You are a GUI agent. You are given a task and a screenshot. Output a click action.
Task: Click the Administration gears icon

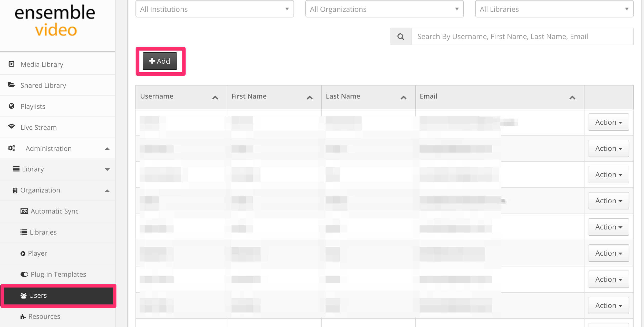click(12, 148)
